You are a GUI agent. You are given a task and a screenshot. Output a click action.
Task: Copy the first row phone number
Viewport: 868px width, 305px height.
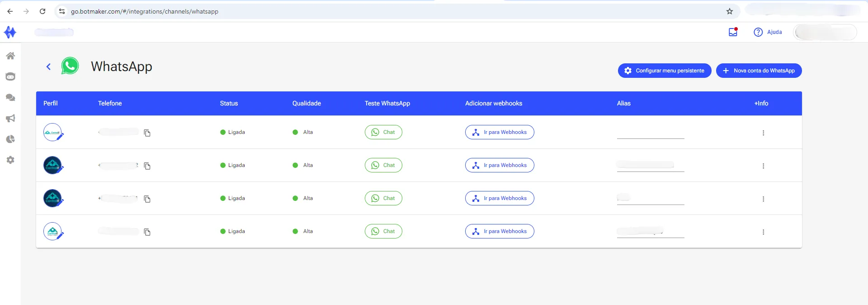click(147, 133)
